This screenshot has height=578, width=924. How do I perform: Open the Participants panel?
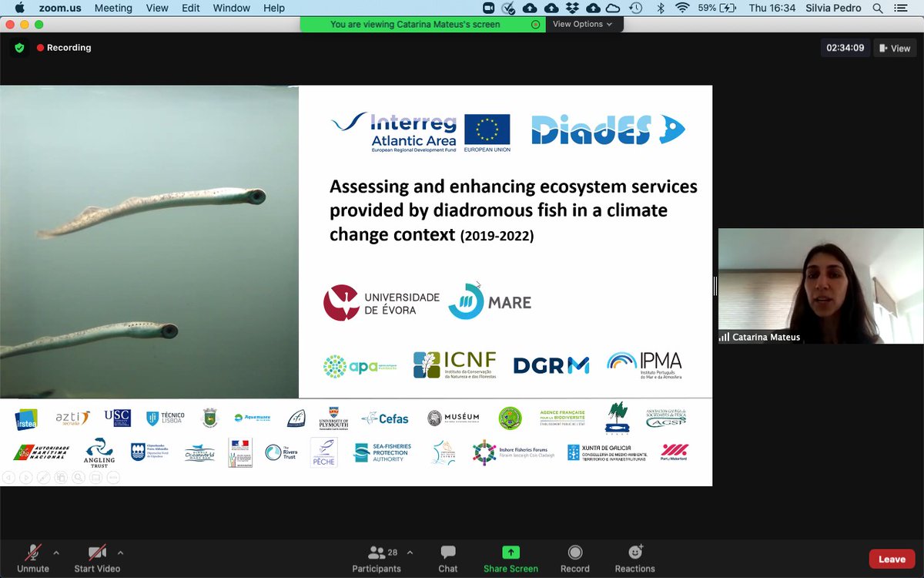pyautogui.click(x=376, y=558)
